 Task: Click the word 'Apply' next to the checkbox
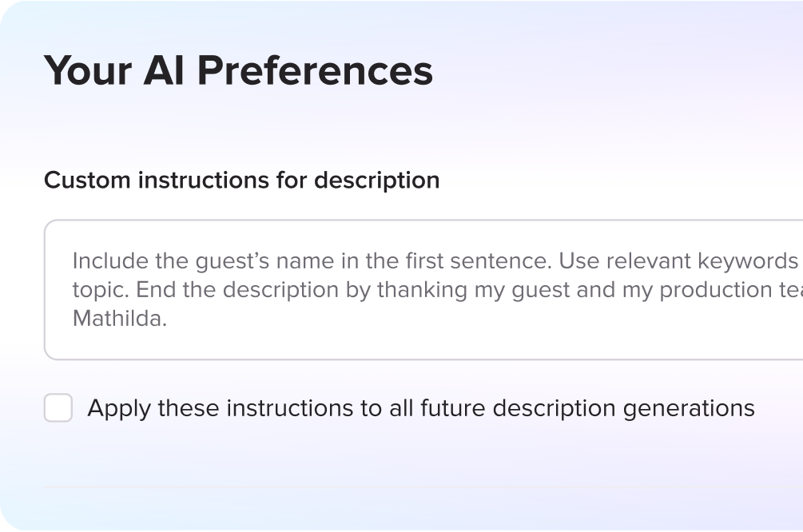(x=119, y=409)
